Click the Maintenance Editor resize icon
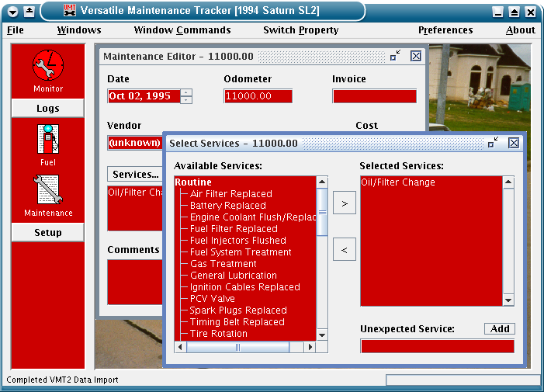This screenshot has width=544, height=392. coord(396,56)
